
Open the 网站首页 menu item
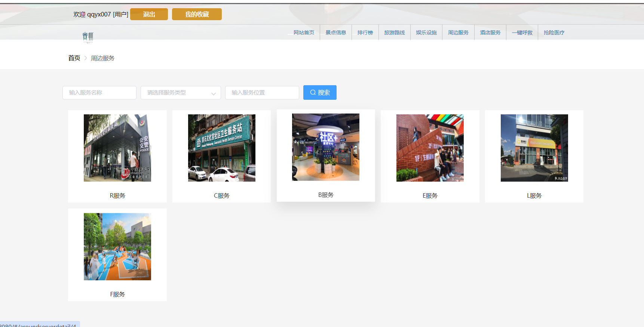pyautogui.click(x=304, y=33)
